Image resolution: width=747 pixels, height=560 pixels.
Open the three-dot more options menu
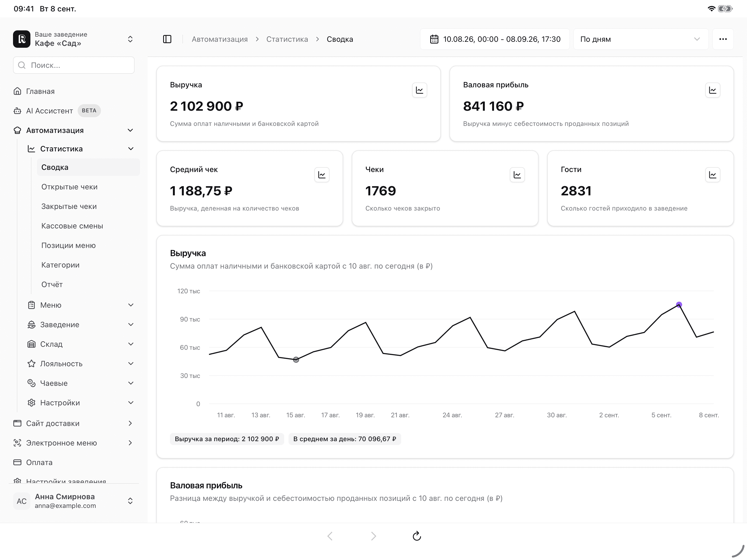[x=723, y=39]
